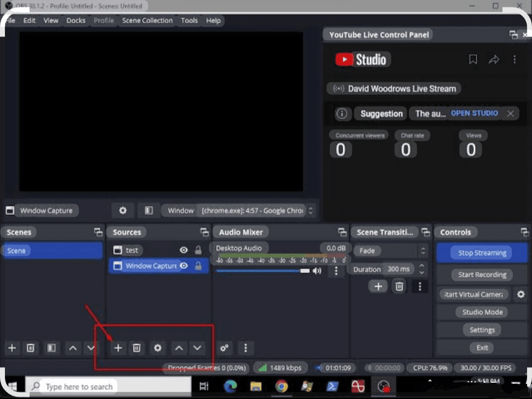Image resolution: width=532 pixels, height=399 pixels.
Task: Toggle lock on Window Capture source
Action: tap(198, 266)
